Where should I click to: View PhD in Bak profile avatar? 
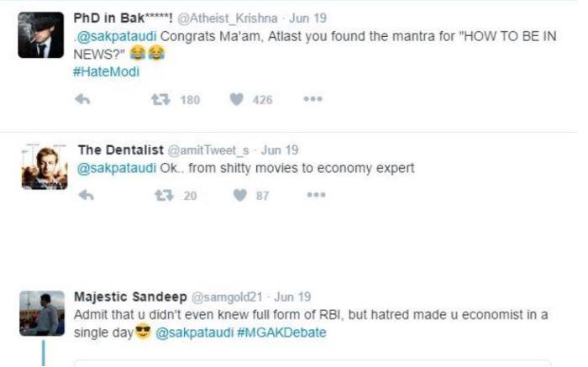tap(41, 35)
